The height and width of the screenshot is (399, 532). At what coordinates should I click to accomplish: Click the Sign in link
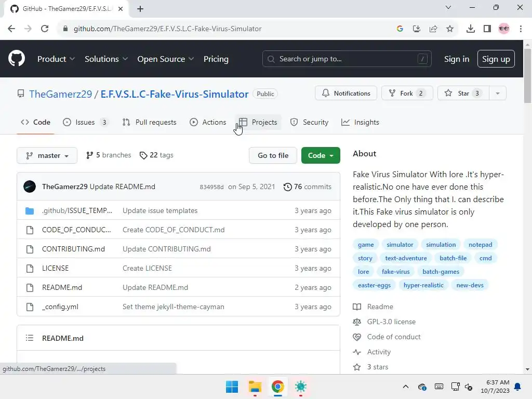(x=457, y=59)
